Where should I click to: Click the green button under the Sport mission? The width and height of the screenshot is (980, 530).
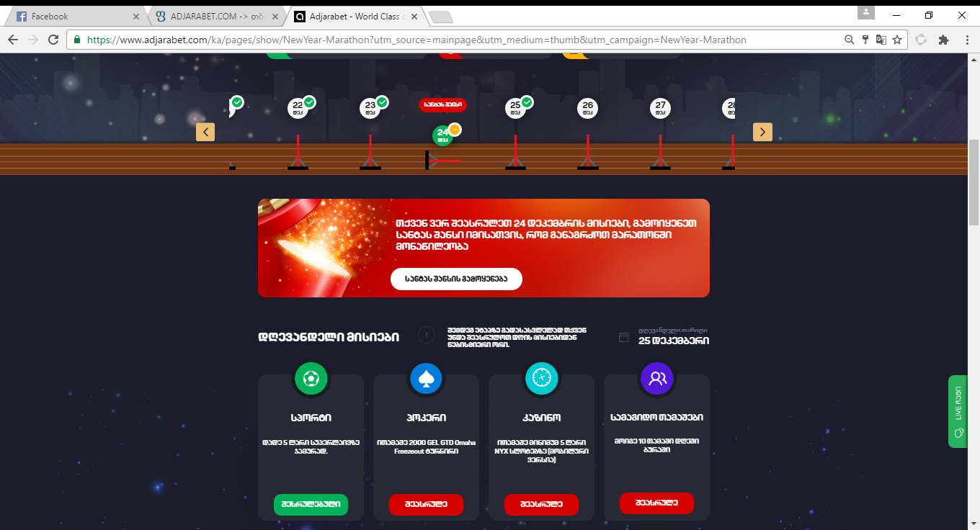[311, 505]
